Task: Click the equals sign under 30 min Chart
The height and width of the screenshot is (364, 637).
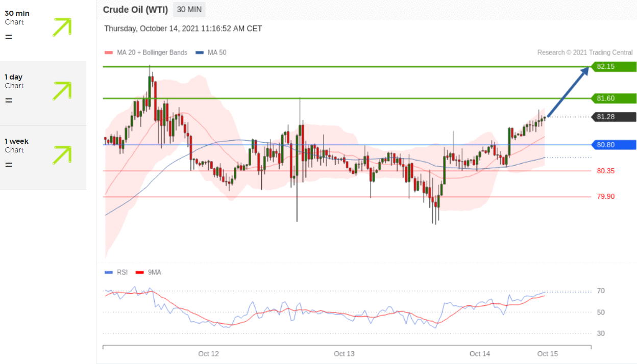Action: click(9, 37)
